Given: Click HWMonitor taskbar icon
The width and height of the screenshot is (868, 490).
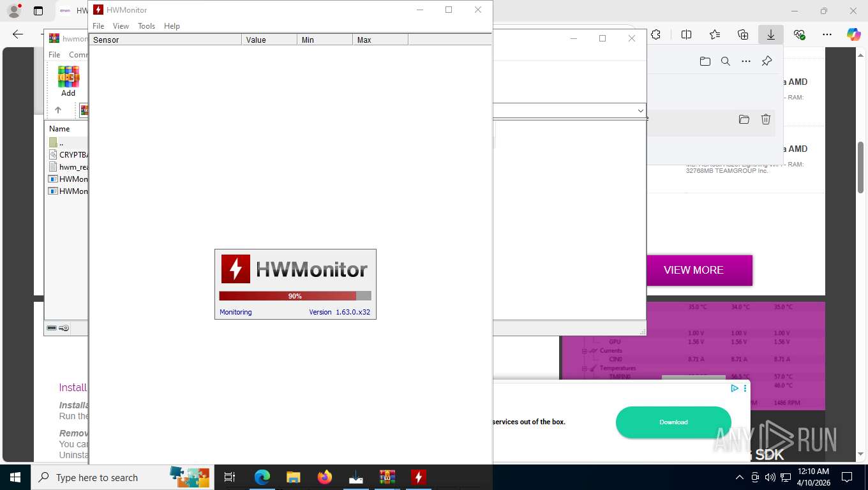Looking at the screenshot, I should 419,477.
